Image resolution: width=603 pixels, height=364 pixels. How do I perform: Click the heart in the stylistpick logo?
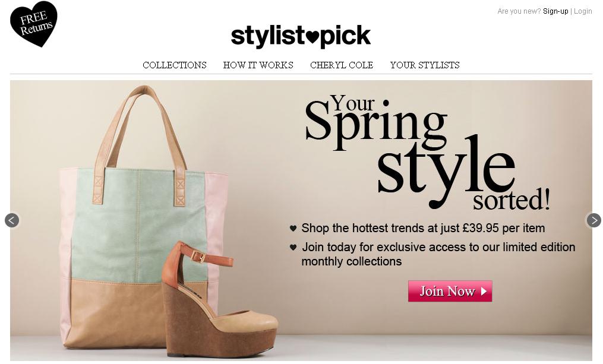click(x=312, y=37)
